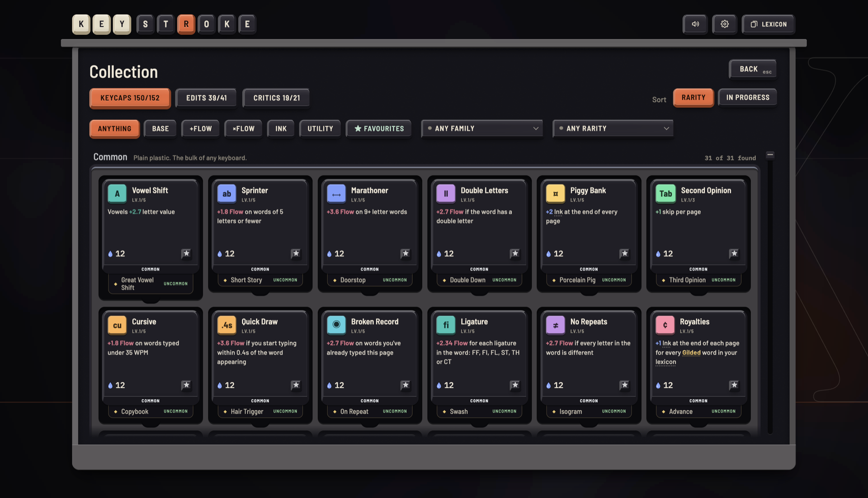
Task: Sort by Rarity
Action: 693,98
